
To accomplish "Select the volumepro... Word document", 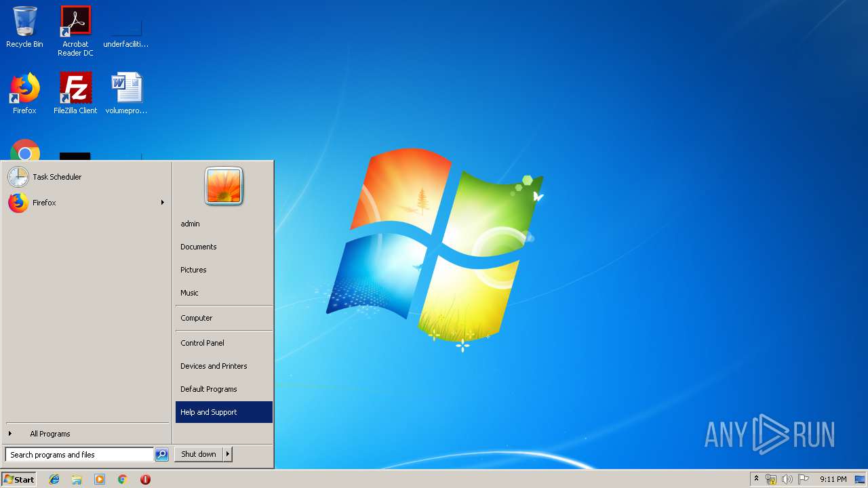I will click(126, 94).
